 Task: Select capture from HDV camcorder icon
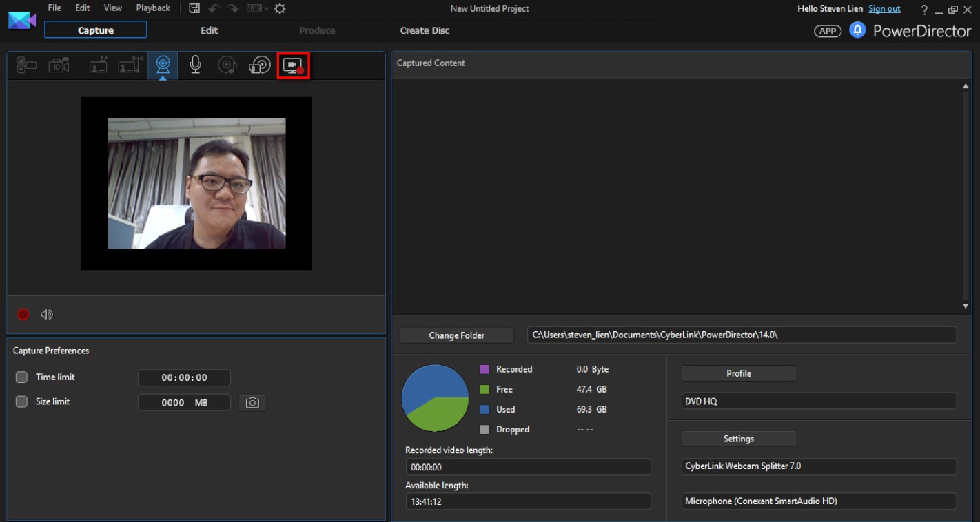(59, 65)
